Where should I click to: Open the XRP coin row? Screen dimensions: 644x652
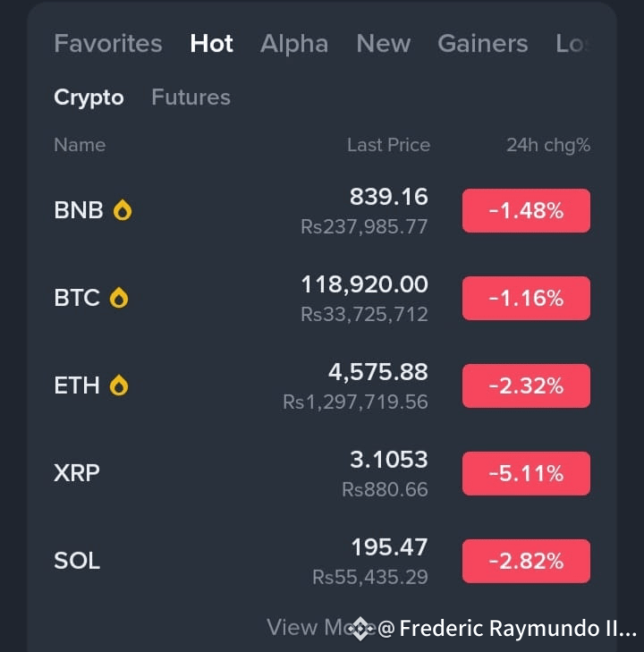pyautogui.click(x=322, y=473)
